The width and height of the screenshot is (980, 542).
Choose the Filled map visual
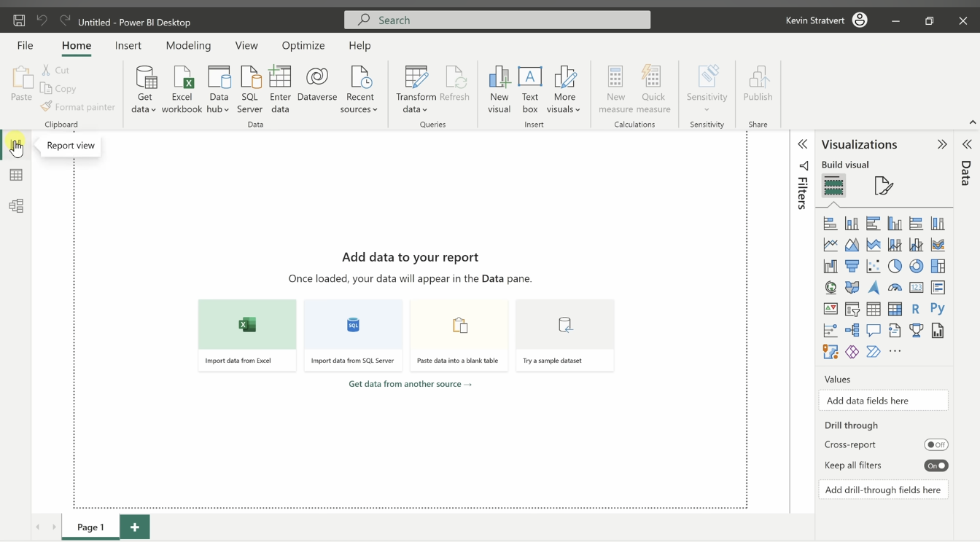tap(852, 288)
